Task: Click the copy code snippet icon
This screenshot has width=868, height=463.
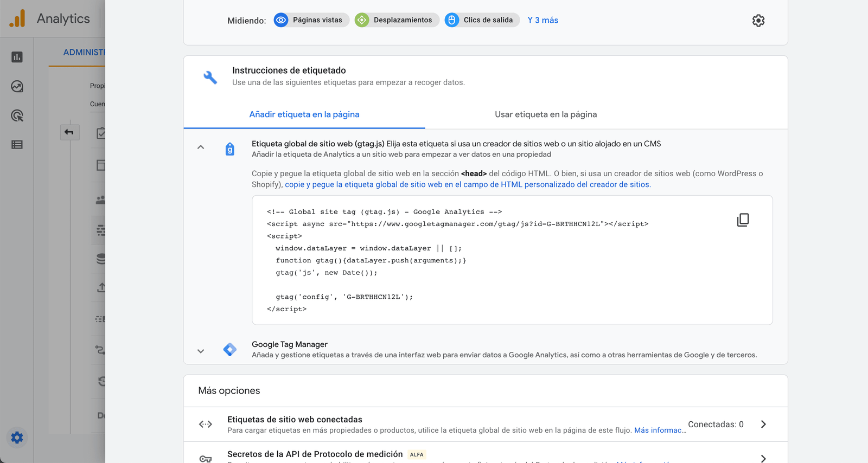Action: pos(743,220)
